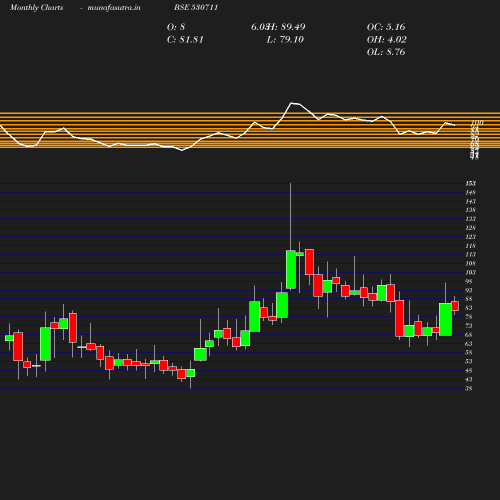Click the '68' price axis label
Screen dimensions: 500x500
click(x=469, y=335)
